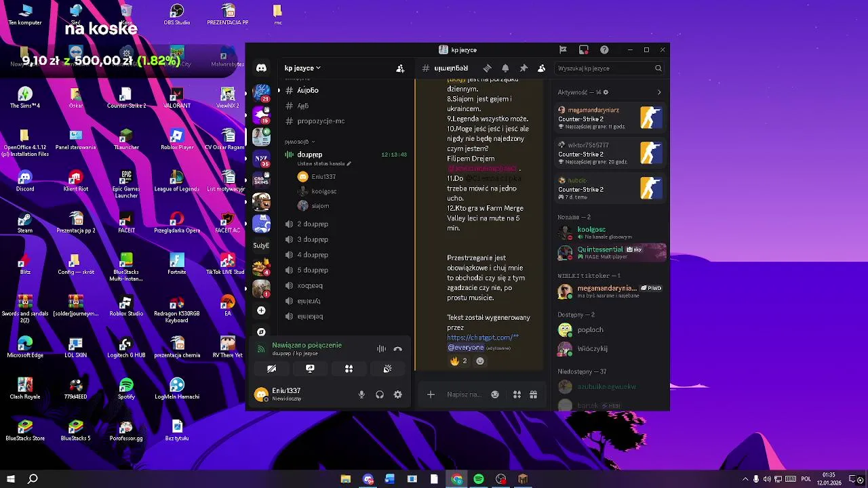Screen dimensions: 868x488
Task: Open Discord direct messages home icon
Action: point(261,68)
